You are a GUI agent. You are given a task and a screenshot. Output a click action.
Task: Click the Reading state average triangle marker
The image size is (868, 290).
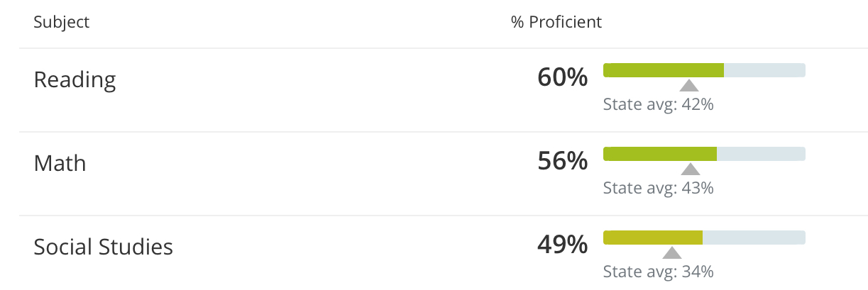(x=688, y=86)
